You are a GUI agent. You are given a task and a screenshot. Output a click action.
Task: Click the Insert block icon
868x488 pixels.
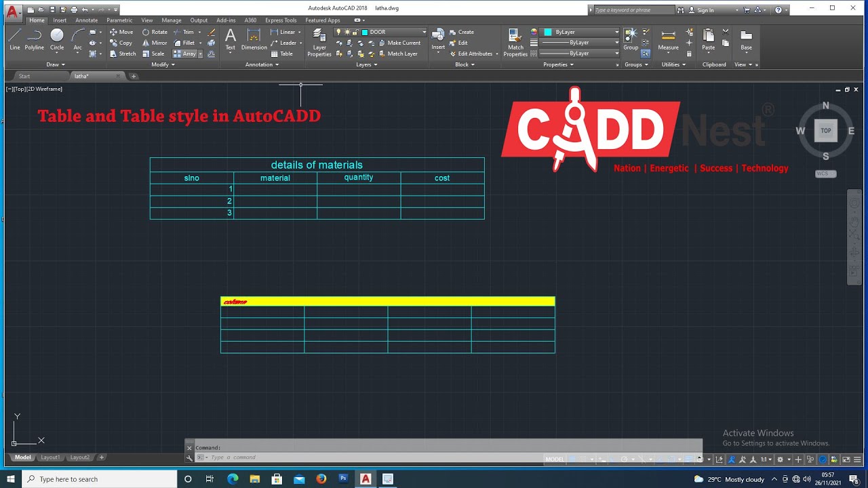(x=438, y=39)
